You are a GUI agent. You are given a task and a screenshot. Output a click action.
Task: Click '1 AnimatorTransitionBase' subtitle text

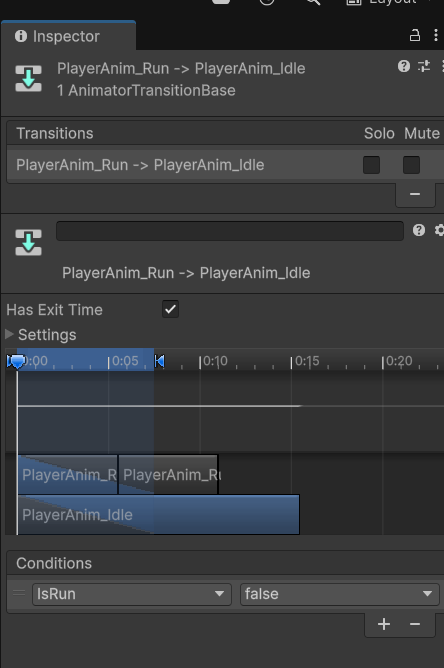(146, 90)
